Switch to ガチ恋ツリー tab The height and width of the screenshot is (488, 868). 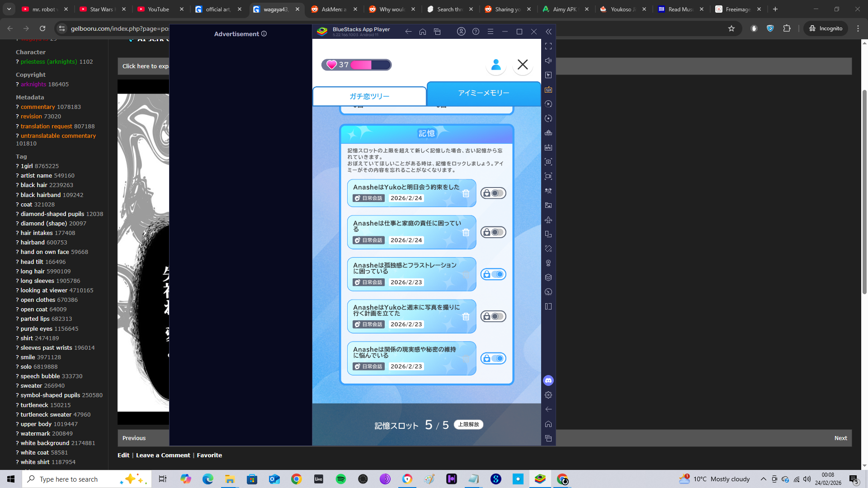pyautogui.click(x=369, y=96)
